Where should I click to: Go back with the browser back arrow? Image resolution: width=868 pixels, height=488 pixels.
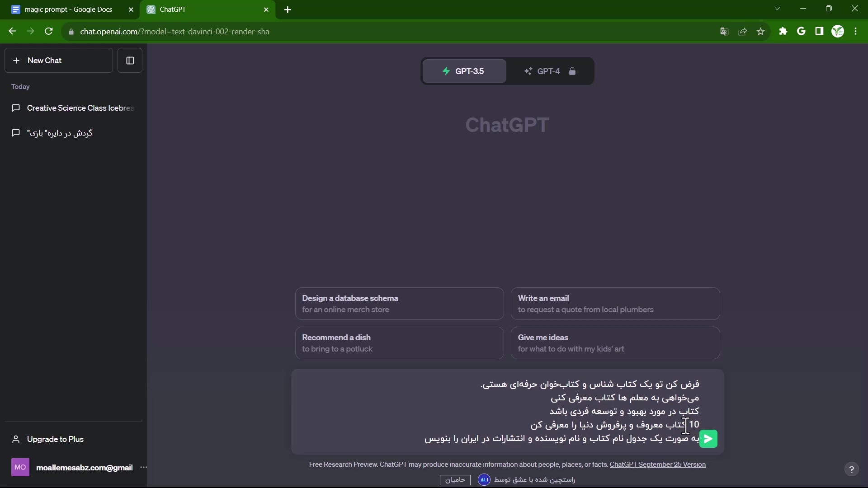click(12, 31)
